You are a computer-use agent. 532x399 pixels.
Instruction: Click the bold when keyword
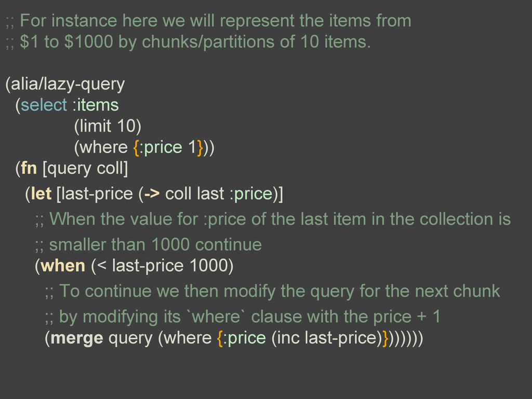pos(62,265)
